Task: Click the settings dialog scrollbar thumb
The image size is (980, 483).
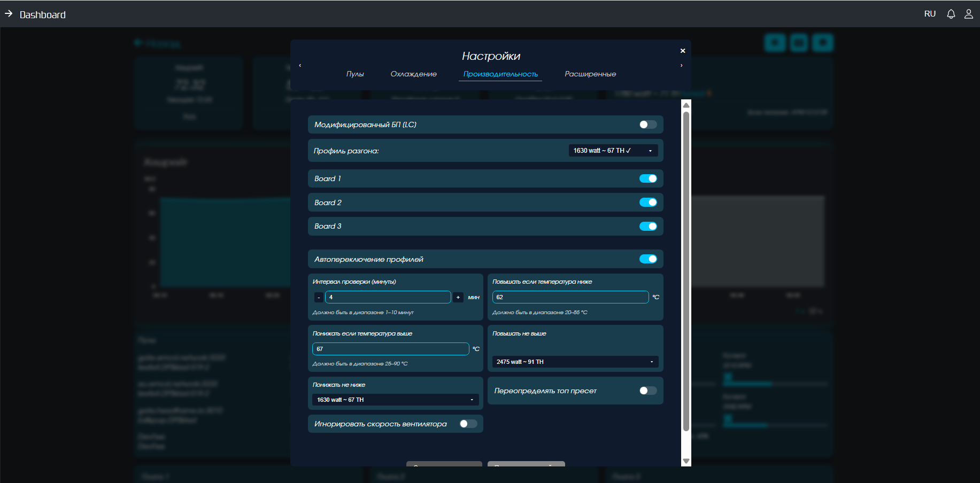Action: pyautogui.click(x=686, y=271)
